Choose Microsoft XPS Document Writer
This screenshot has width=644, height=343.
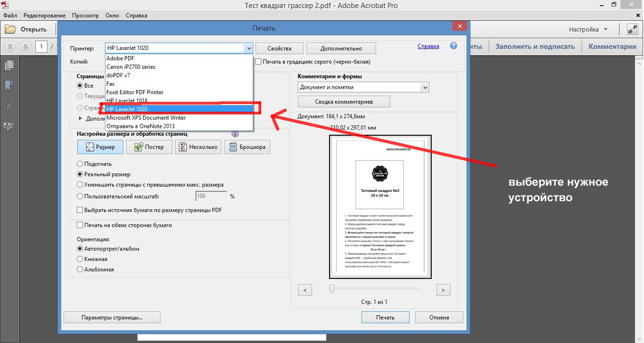pyautogui.click(x=179, y=118)
